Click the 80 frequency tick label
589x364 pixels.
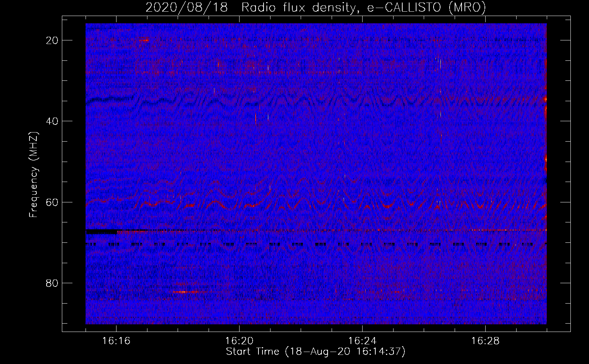click(x=52, y=283)
